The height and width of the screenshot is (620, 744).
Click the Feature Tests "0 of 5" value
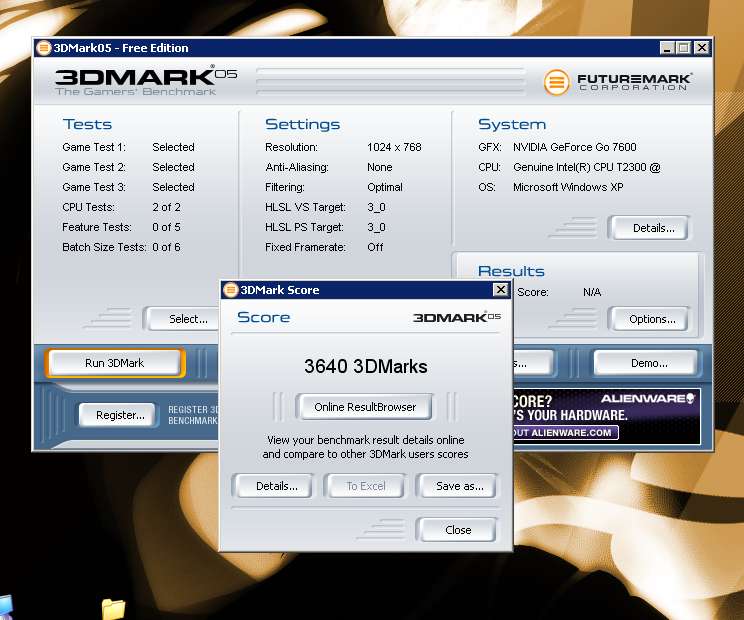[x=166, y=227]
